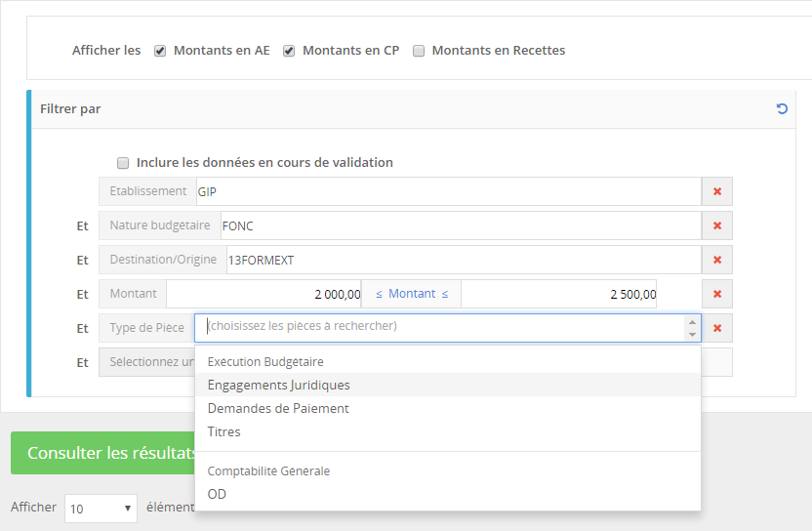Select Engagements Juridiques from the list
Viewport: 812px width, 531px height.
(279, 385)
